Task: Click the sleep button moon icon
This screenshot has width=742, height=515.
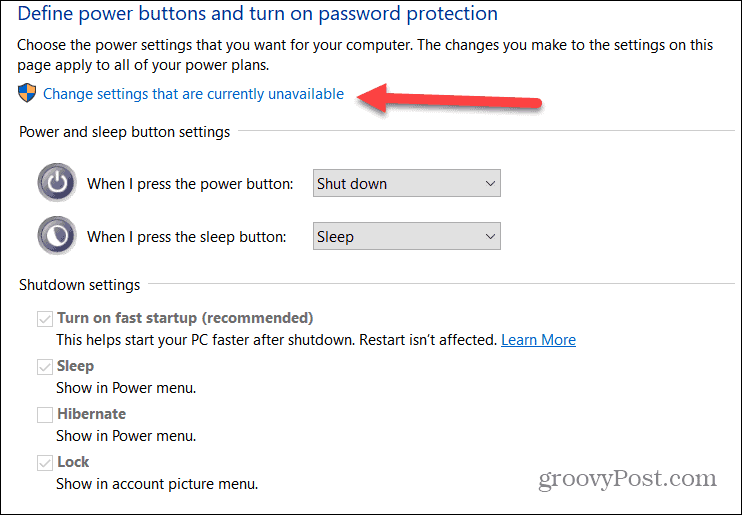Action: [x=58, y=236]
